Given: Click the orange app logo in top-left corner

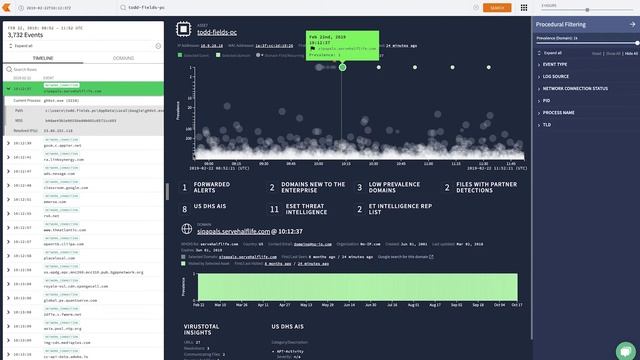Looking at the screenshot, I should coord(6,7).
